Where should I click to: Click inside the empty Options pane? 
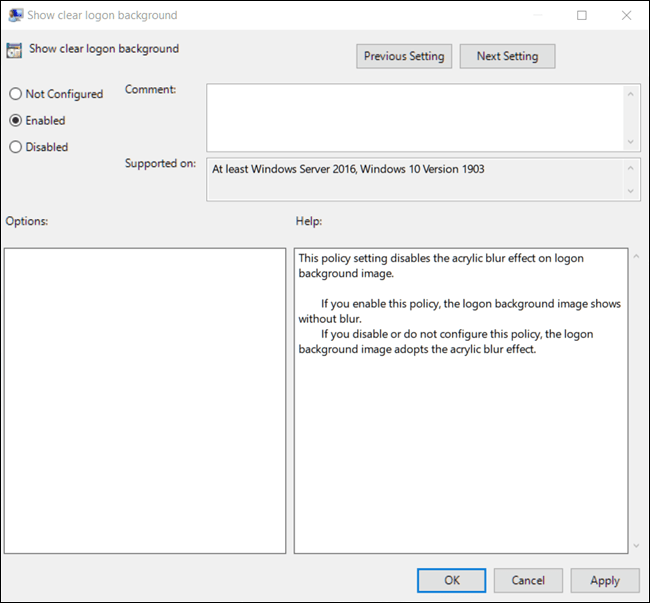[145, 400]
